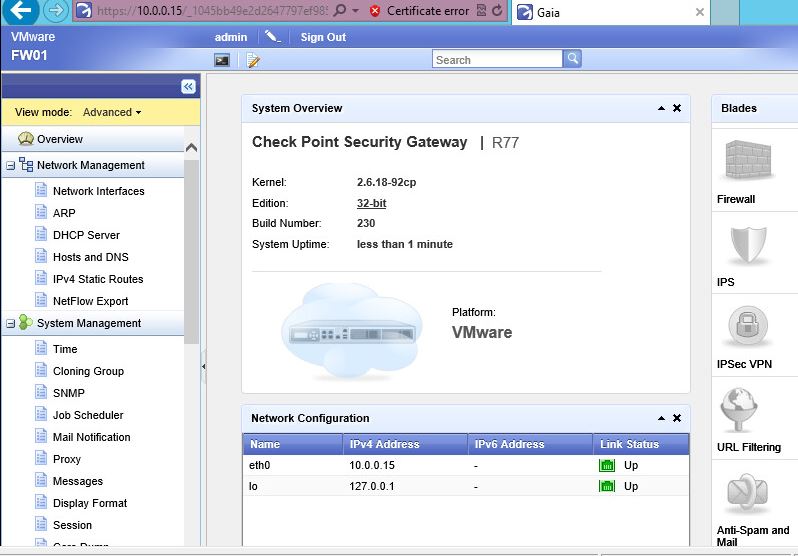798x556 pixels.
Task: Open Display Format page
Action: tap(90, 503)
